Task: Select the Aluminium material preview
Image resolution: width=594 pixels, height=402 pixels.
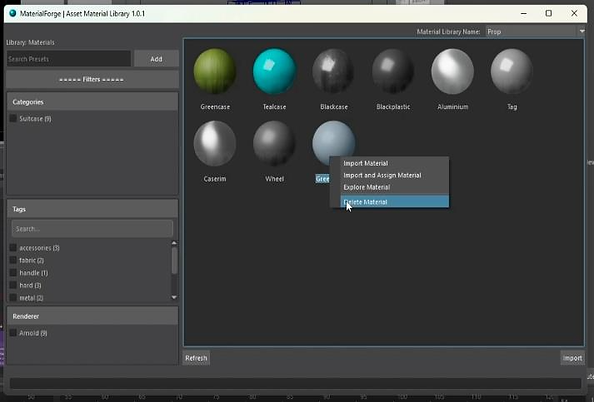Action: pyautogui.click(x=452, y=71)
